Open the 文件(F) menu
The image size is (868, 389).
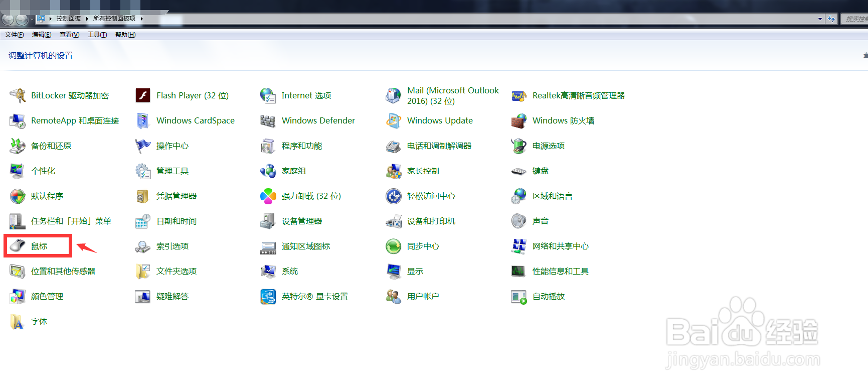pyautogui.click(x=15, y=35)
